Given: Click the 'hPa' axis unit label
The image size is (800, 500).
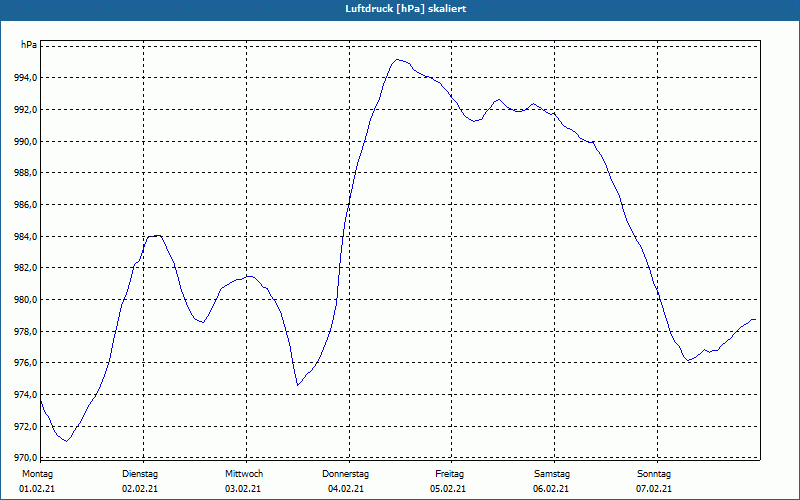Looking at the screenshot, I should coord(29,45).
